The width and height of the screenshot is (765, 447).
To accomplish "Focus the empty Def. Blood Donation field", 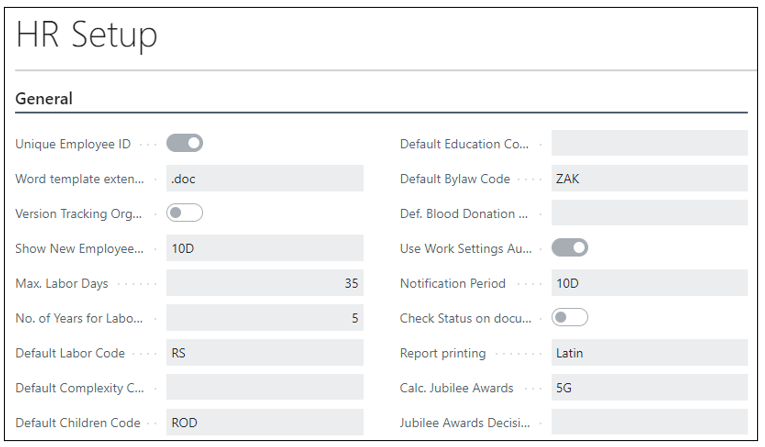I will coord(649,213).
